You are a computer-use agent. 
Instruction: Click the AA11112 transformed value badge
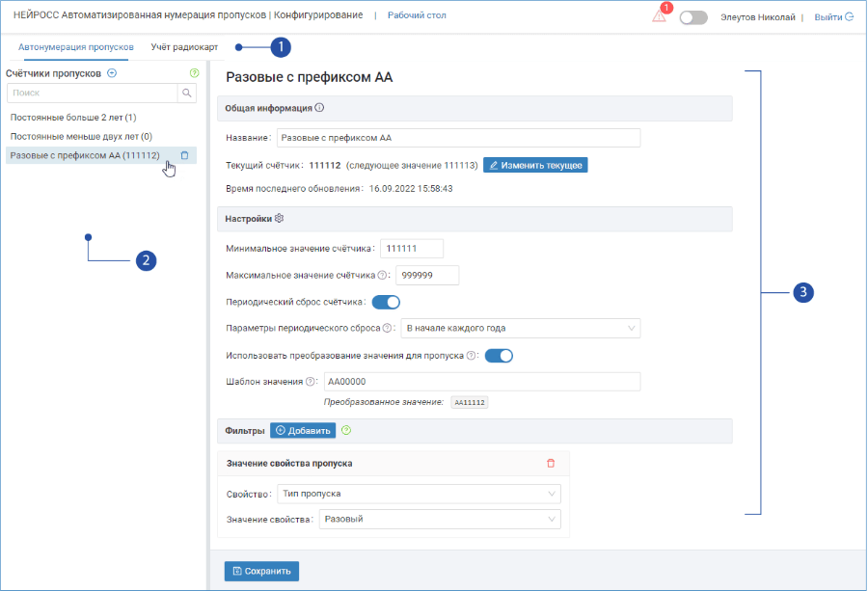(x=470, y=402)
